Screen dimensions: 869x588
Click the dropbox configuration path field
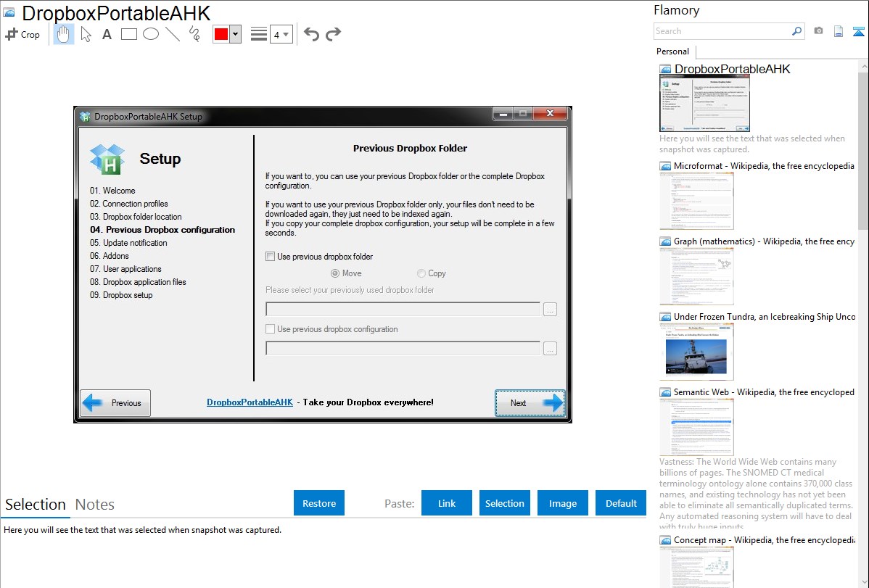tap(403, 349)
